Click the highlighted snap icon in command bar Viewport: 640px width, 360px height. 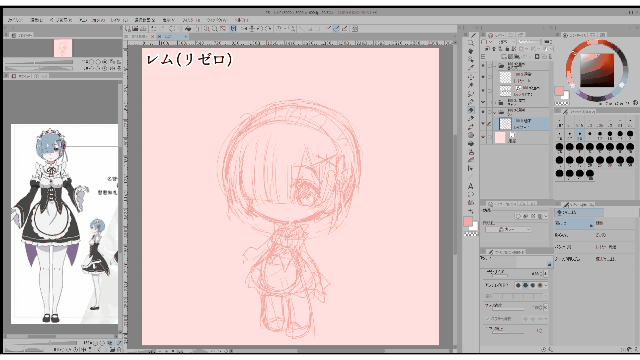336,29
